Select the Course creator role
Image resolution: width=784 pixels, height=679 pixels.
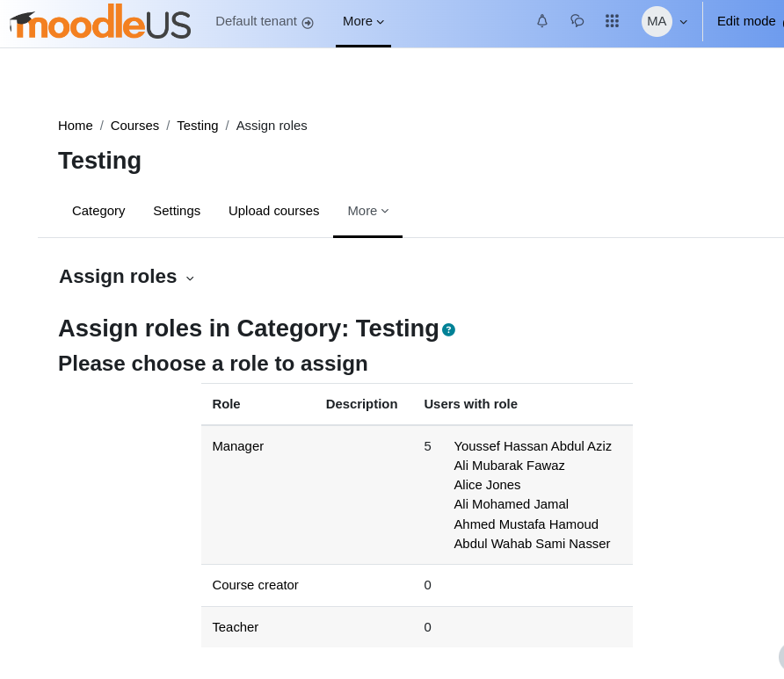click(255, 585)
